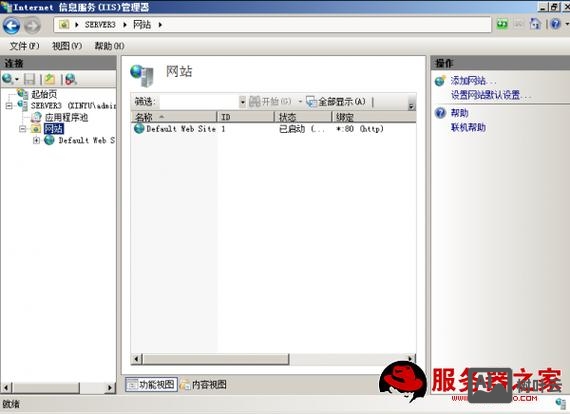Screen dimensions: 570x414
Task: Select 应用程序池 in the connections tree
Action: pos(67,117)
